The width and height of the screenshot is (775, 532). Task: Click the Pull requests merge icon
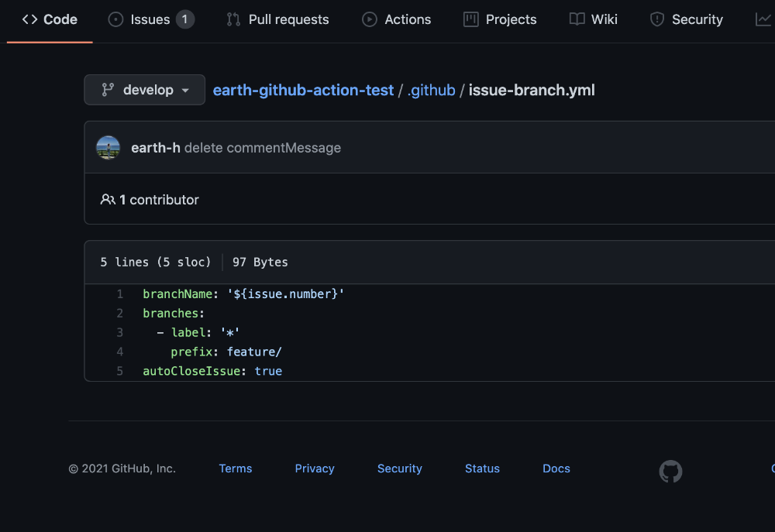[x=233, y=20]
